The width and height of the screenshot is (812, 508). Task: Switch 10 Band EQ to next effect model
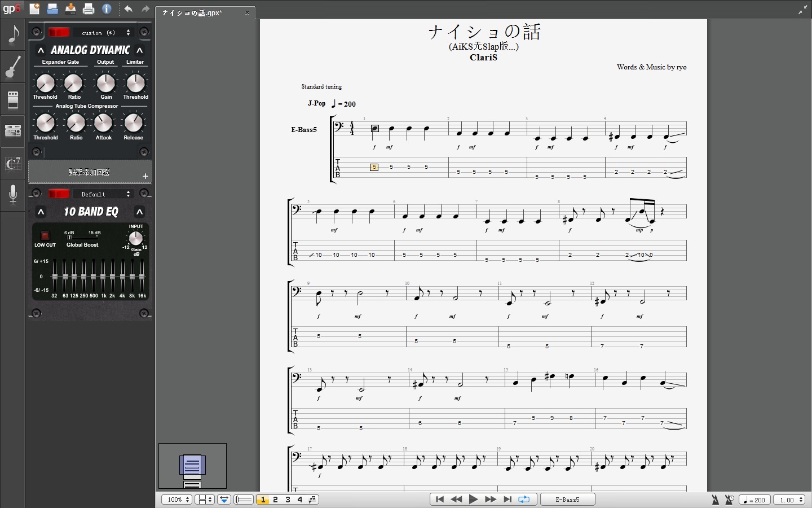pyautogui.click(x=140, y=212)
